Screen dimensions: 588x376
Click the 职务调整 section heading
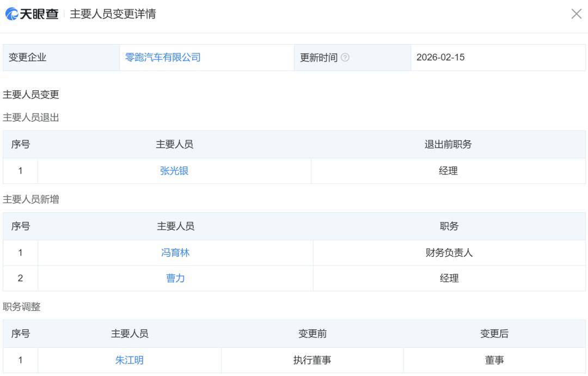[22, 307]
